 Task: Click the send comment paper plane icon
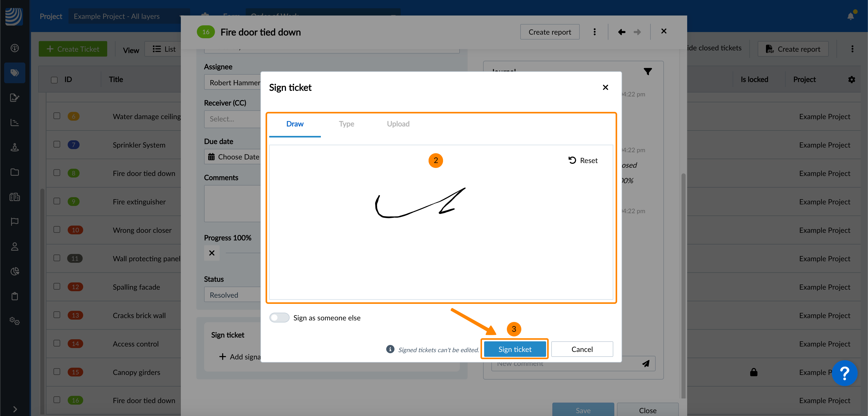click(x=645, y=363)
